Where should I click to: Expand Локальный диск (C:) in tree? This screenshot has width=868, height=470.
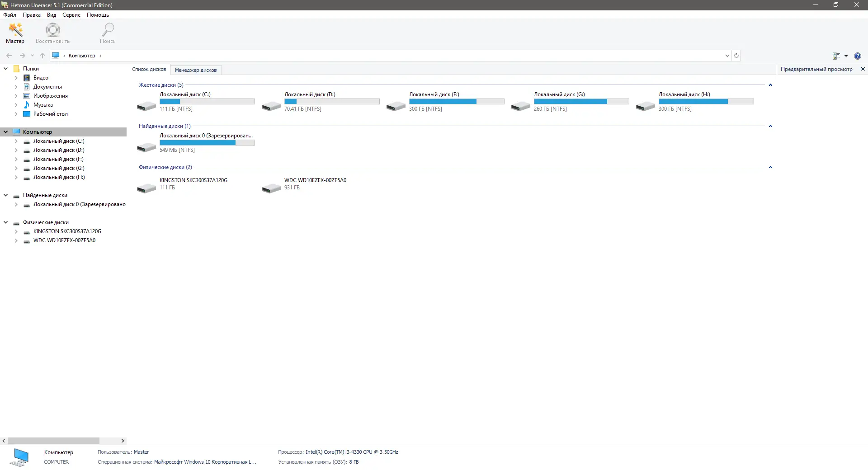point(16,141)
